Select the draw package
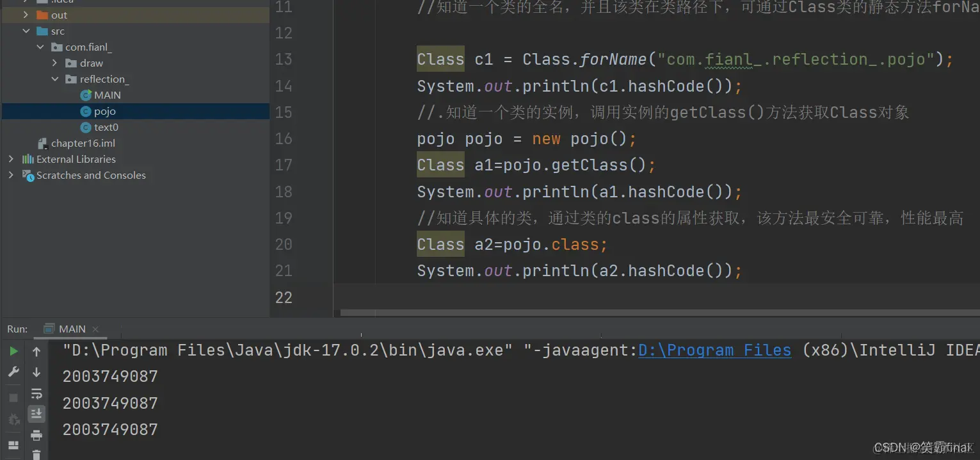The height and width of the screenshot is (460, 980). (x=92, y=63)
